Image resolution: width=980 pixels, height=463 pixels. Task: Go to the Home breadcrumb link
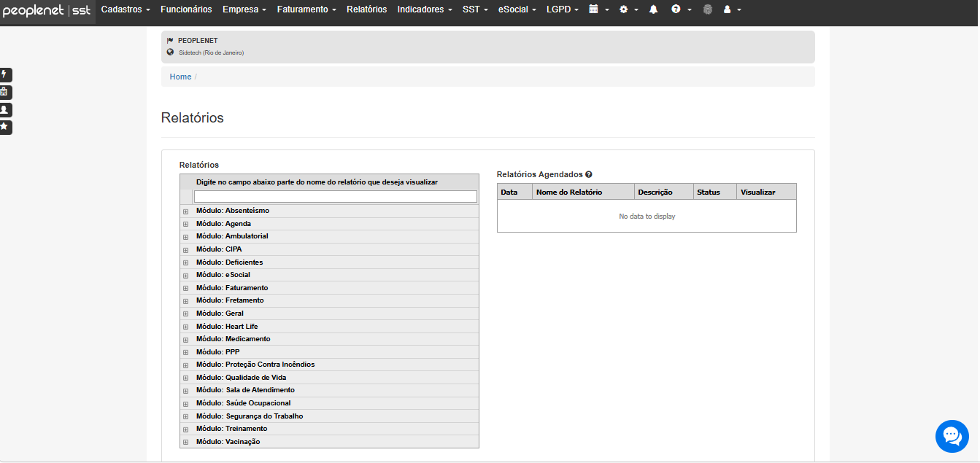[x=180, y=77]
